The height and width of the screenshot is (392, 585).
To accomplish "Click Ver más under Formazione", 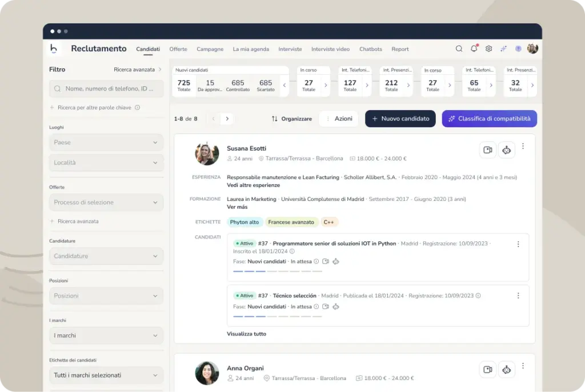I will pos(237,207).
